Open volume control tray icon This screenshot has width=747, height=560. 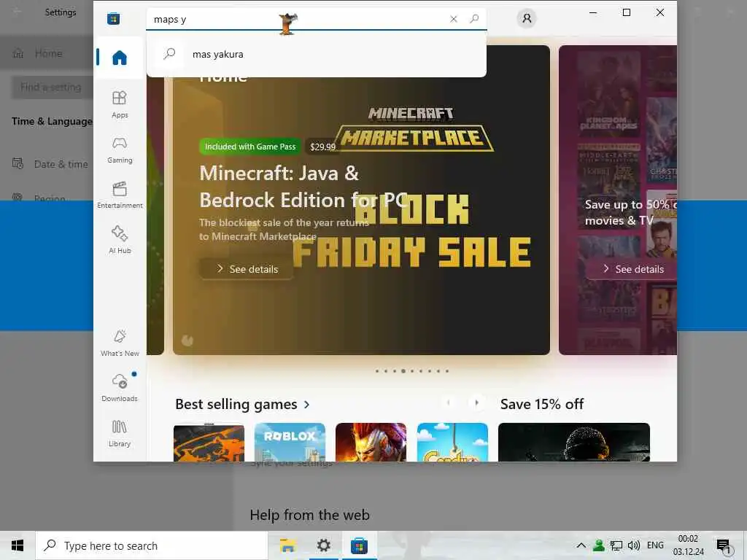[x=634, y=545]
